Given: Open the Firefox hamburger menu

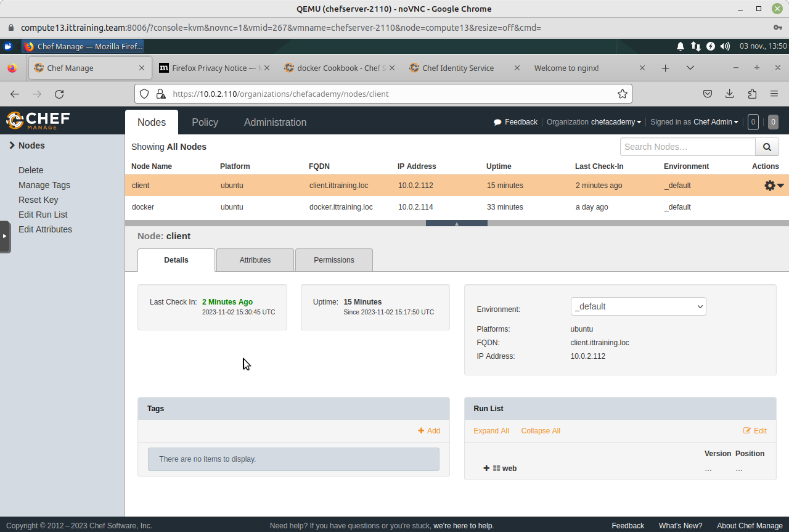Looking at the screenshot, I should pos(774,94).
